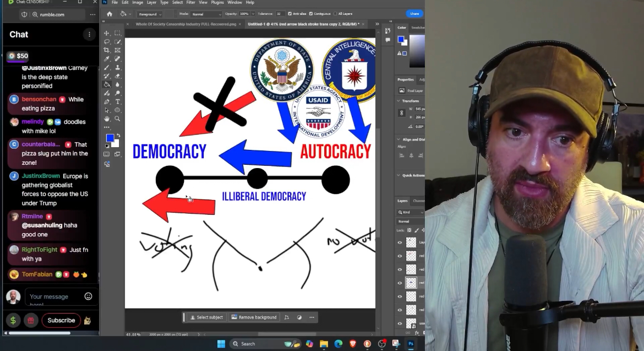Select the Pen tool
This screenshot has width=644, height=351.
coord(107,101)
